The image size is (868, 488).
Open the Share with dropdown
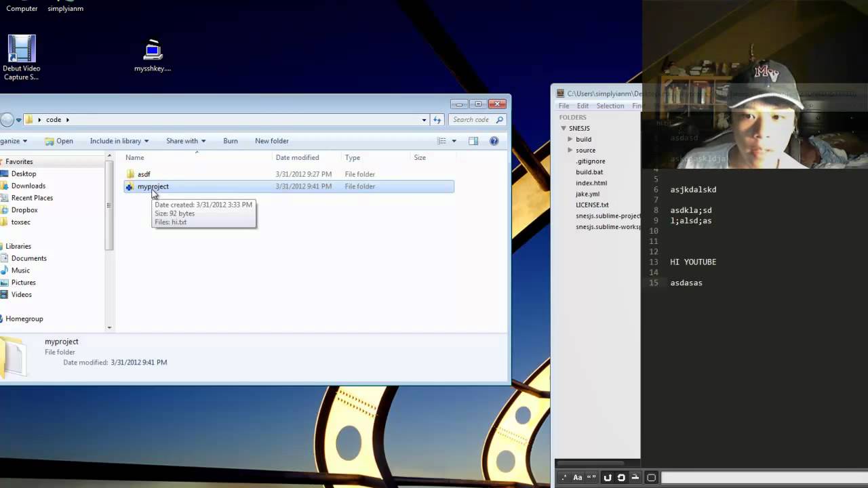point(186,141)
